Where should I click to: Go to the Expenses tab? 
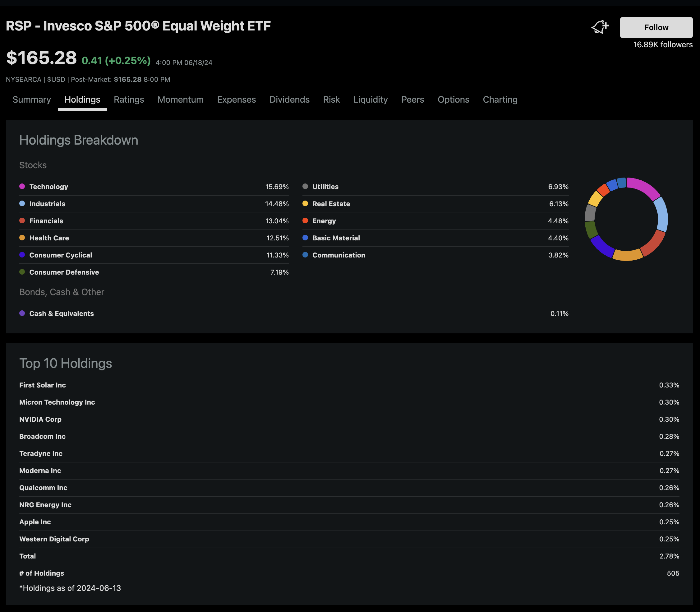(x=236, y=100)
